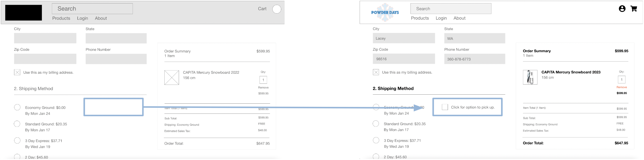Click the round cart circle in wireframe
The image size is (644, 160).
pos(277,9)
